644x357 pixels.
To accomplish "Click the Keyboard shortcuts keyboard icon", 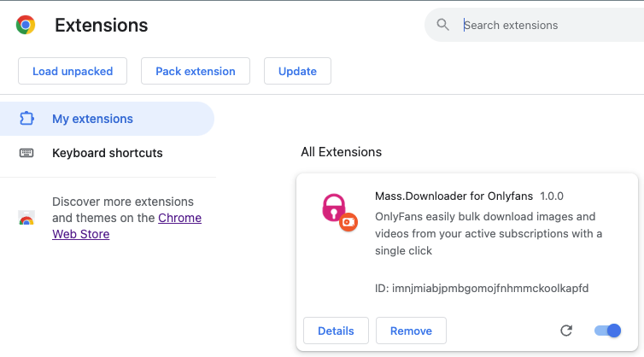I will click(26, 153).
